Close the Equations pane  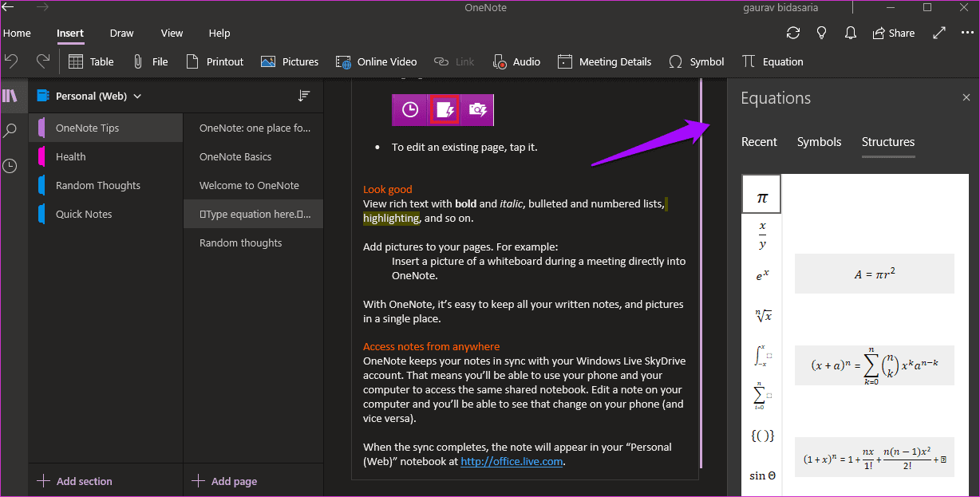[x=966, y=97]
